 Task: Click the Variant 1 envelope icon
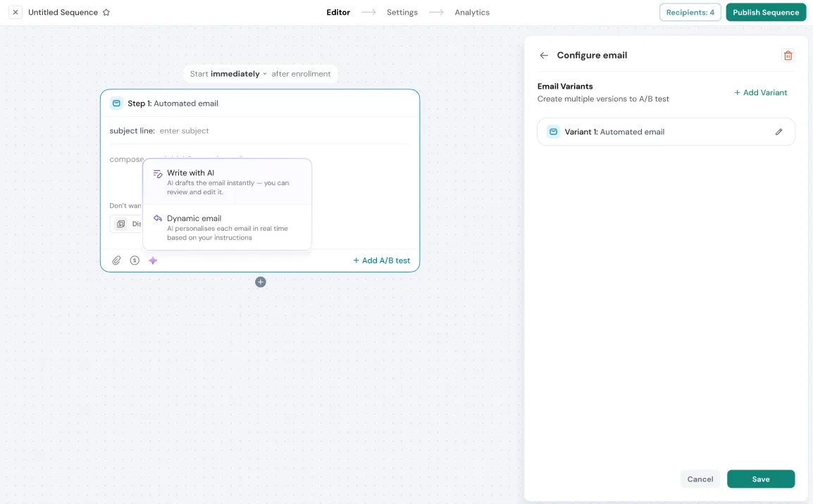[x=553, y=132]
